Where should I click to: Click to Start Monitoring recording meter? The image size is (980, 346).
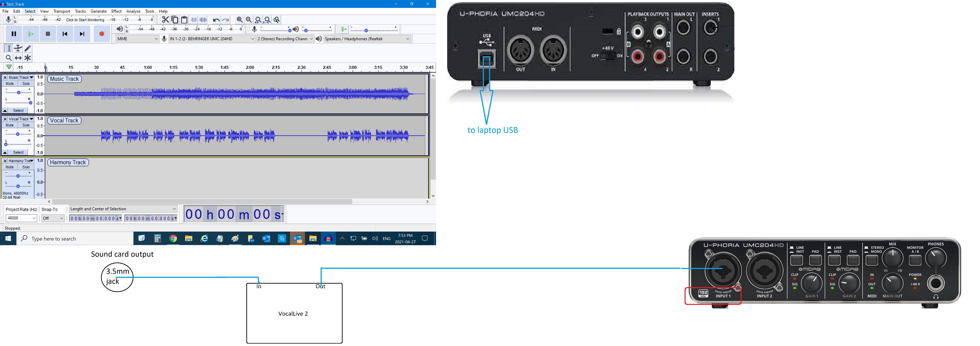pyautogui.click(x=85, y=20)
